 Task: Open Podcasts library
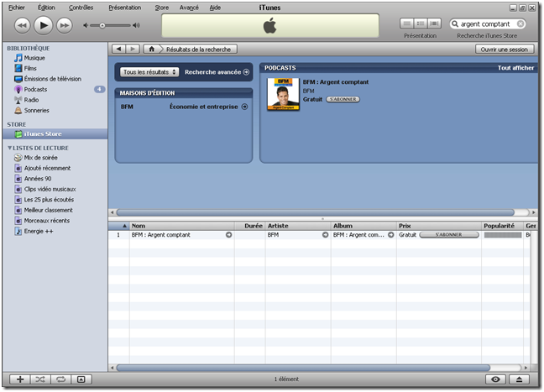tap(35, 89)
